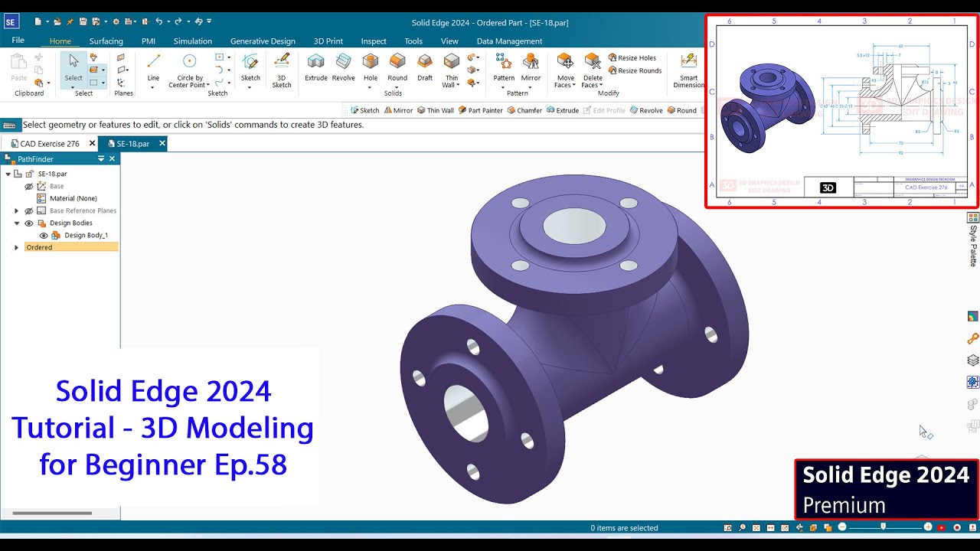
Task: Click the Pattern tool icon
Action: (x=504, y=61)
